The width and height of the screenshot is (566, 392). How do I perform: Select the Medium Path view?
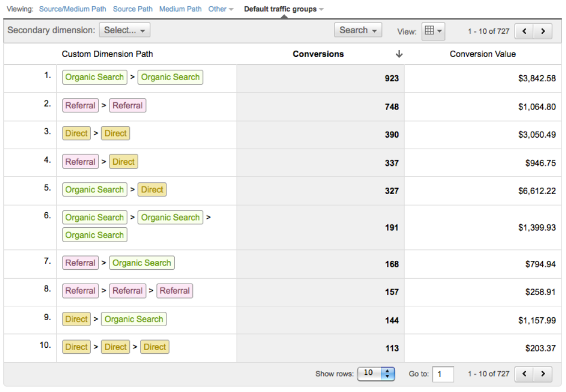180,9
